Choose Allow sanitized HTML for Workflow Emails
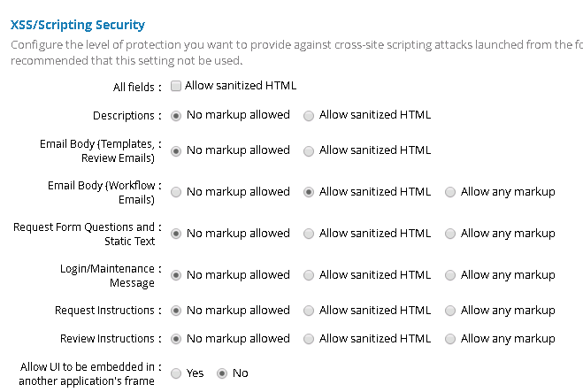This screenshot has width=583, height=392. tap(309, 192)
